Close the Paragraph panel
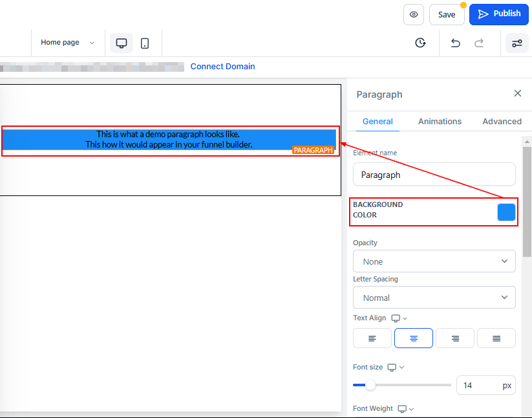Viewport: 532px width, 418px height. (x=517, y=93)
